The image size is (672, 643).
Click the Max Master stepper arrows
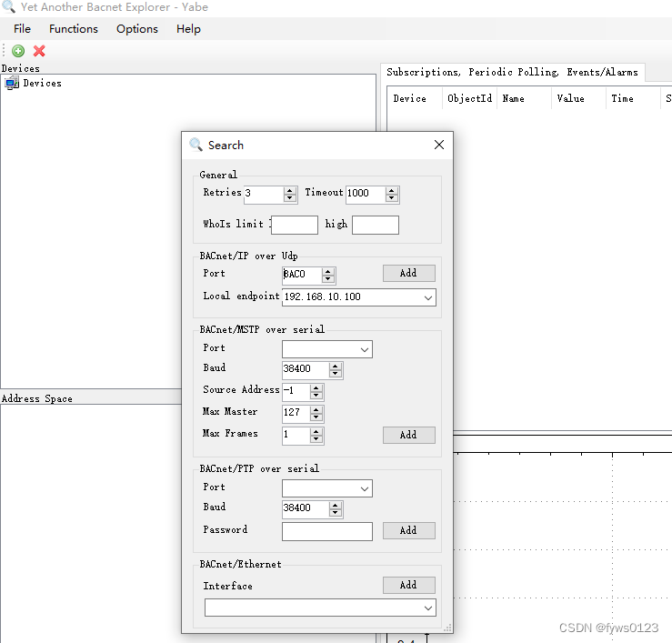point(316,413)
